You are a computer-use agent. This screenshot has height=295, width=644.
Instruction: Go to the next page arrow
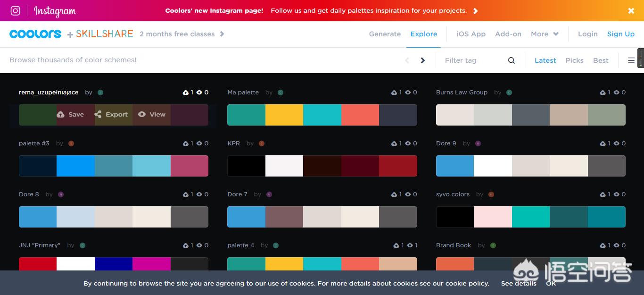423,60
